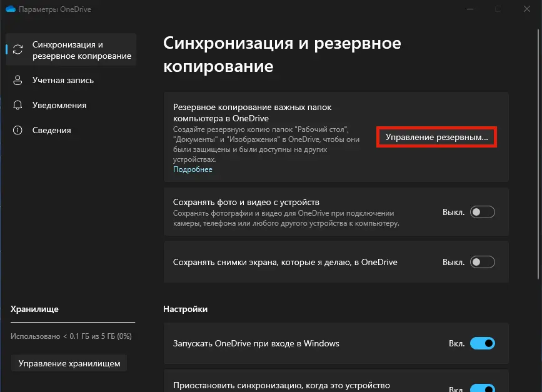Select Синхронизация и резервное копирование in the sidebar
This screenshot has width=542, height=392.
[81, 50]
